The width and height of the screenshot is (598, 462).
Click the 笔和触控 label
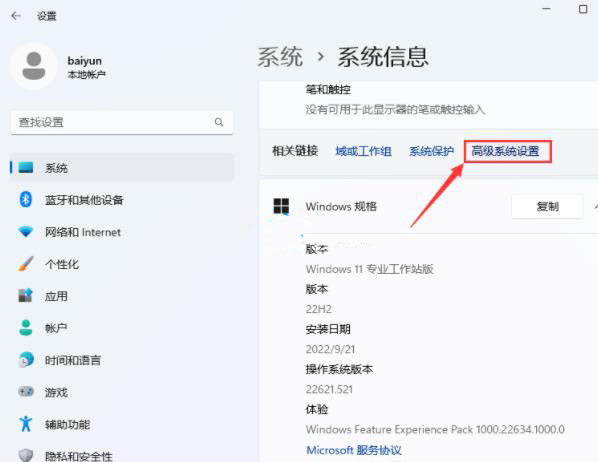328,89
